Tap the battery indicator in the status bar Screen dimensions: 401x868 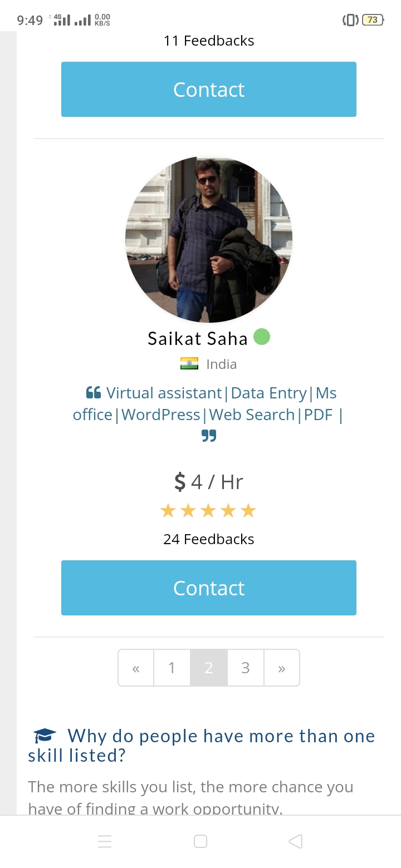(374, 19)
